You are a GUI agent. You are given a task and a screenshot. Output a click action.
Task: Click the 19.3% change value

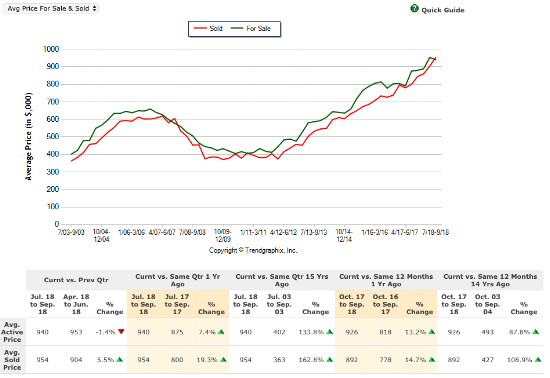207,360
